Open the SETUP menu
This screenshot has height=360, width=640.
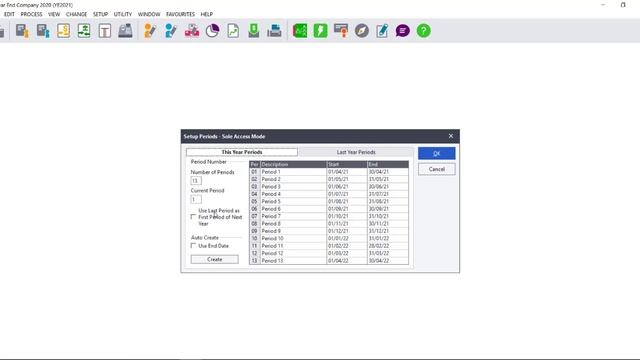coord(100,14)
